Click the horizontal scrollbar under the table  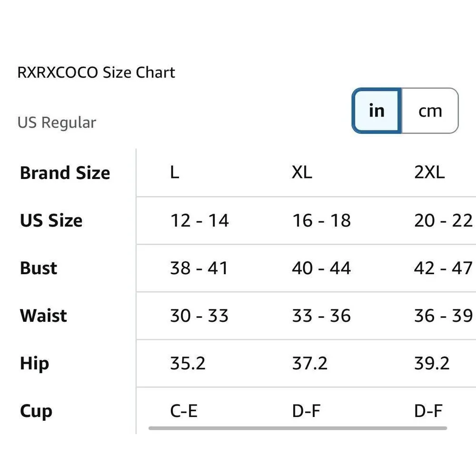point(297,428)
